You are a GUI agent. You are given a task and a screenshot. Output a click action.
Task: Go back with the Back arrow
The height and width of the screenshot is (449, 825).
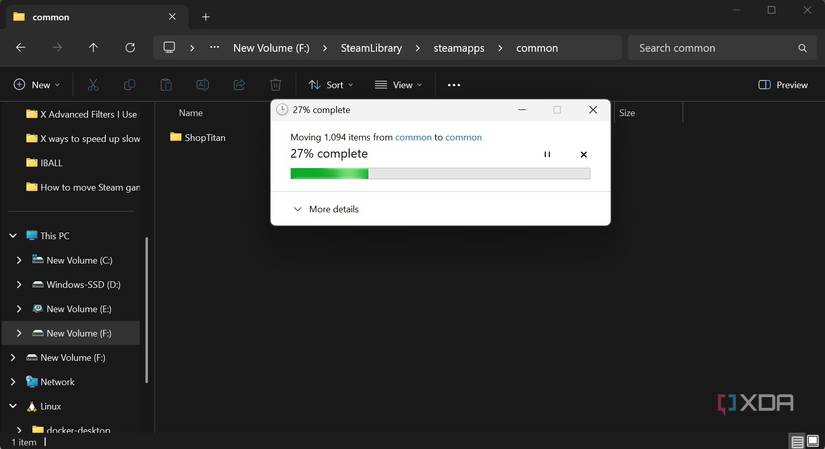pyautogui.click(x=21, y=48)
